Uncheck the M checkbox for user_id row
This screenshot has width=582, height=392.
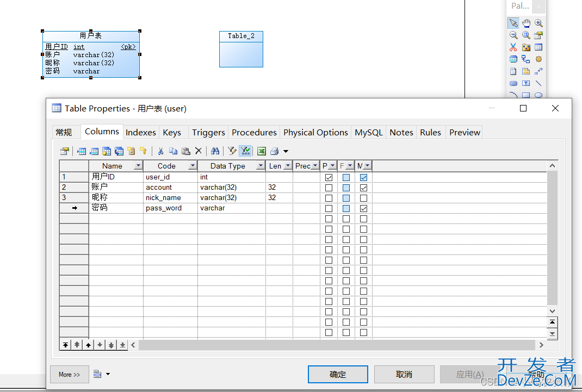(363, 177)
